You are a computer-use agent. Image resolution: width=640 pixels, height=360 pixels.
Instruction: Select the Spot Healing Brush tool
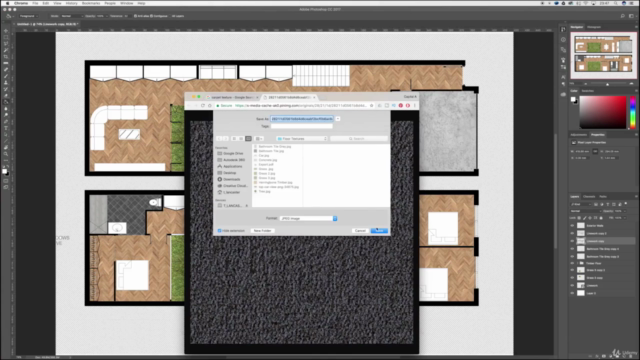pyautogui.click(x=6, y=69)
